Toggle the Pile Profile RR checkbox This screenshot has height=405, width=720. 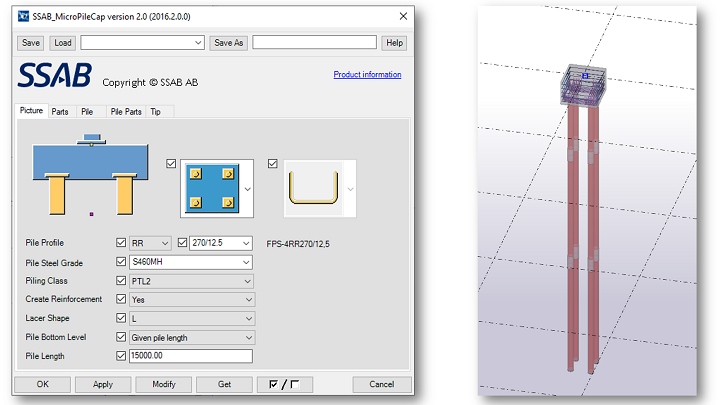[x=121, y=242]
